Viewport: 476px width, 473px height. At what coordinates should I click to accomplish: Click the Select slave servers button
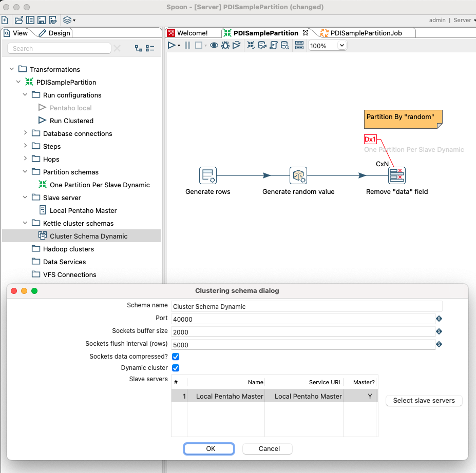(x=424, y=401)
